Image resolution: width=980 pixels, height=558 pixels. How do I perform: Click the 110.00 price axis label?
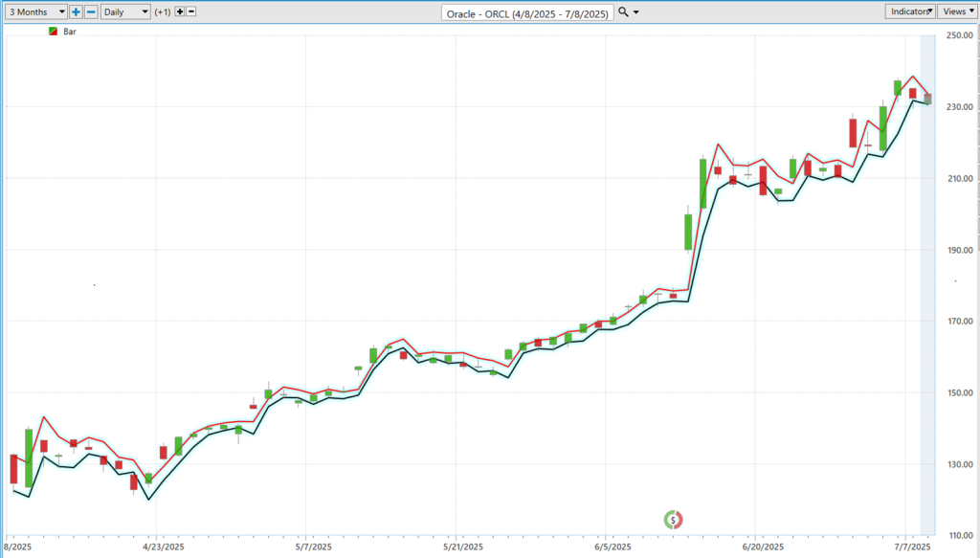[959, 535]
